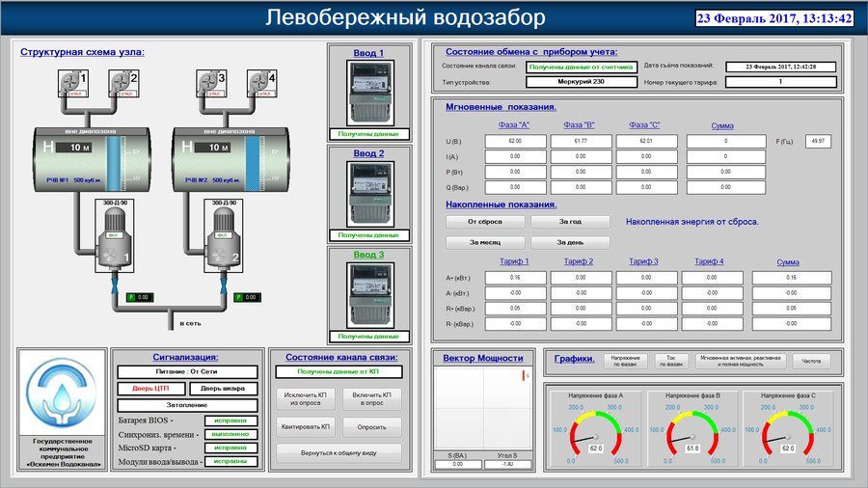The image size is (868, 488).
Task: Select reservoir tank РЧВ №1
Action: point(92,160)
